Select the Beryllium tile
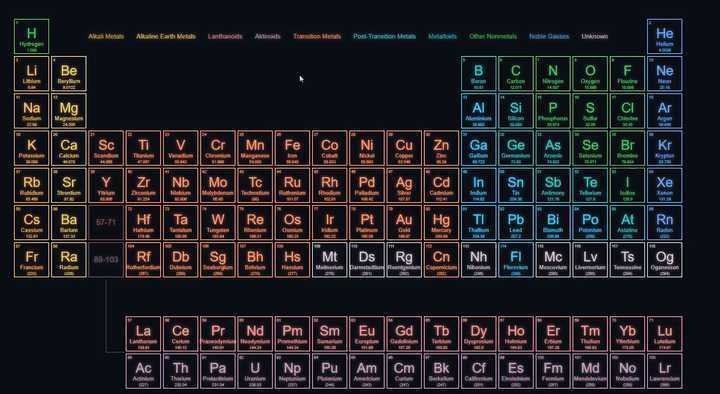Screen dimensions: 720x394 (69, 73)
